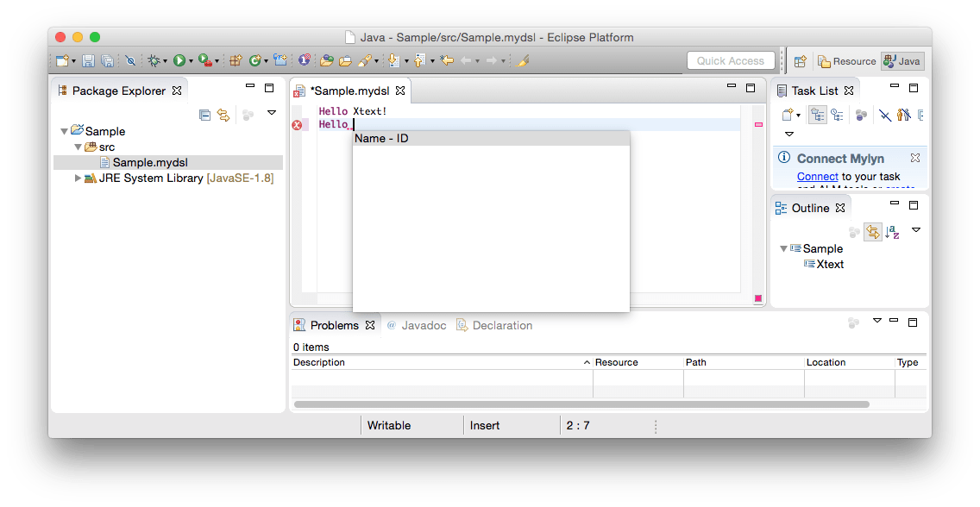Save the modified Sample.mydsl file

(x=89, y=60)
